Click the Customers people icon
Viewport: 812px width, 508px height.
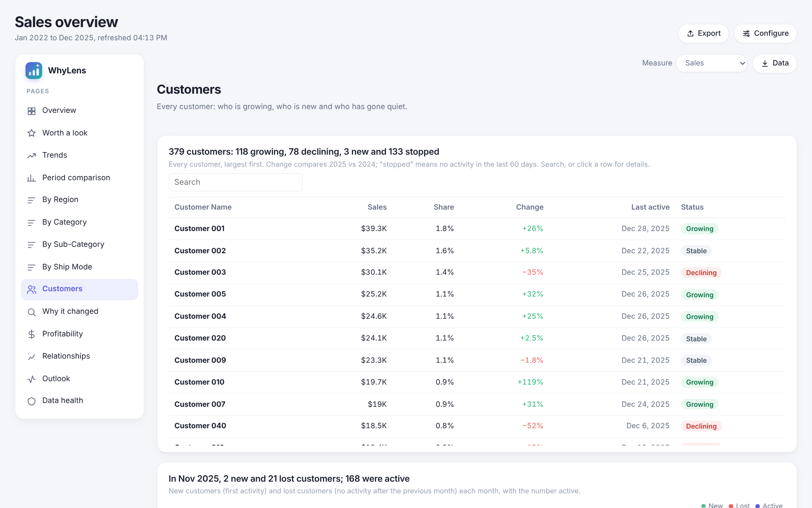coord(32,289)
